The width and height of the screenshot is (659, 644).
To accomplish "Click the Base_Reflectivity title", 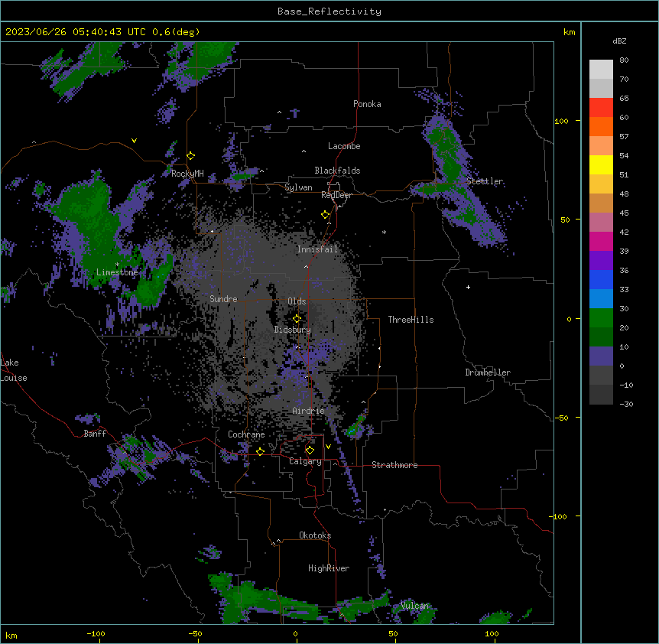I will click(329, 11).
